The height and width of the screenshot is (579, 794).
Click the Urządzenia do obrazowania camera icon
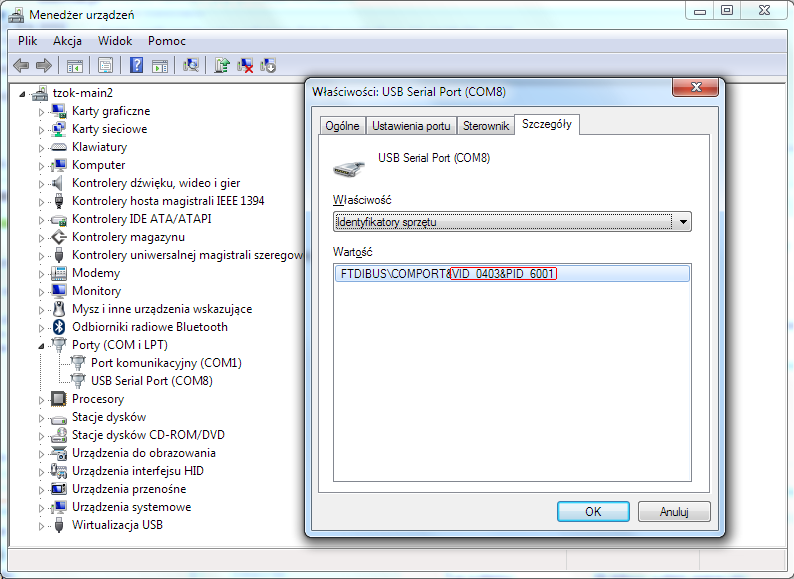59,453
